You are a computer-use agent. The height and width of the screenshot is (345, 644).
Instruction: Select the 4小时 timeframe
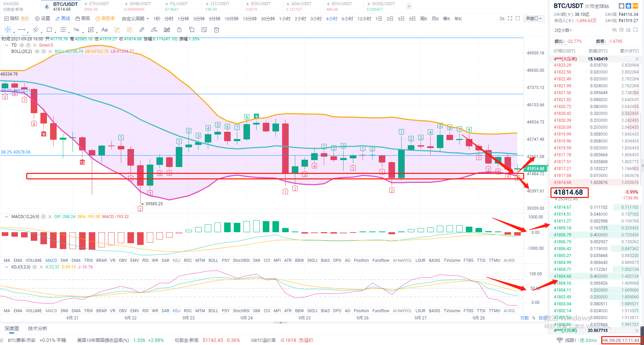331,19
